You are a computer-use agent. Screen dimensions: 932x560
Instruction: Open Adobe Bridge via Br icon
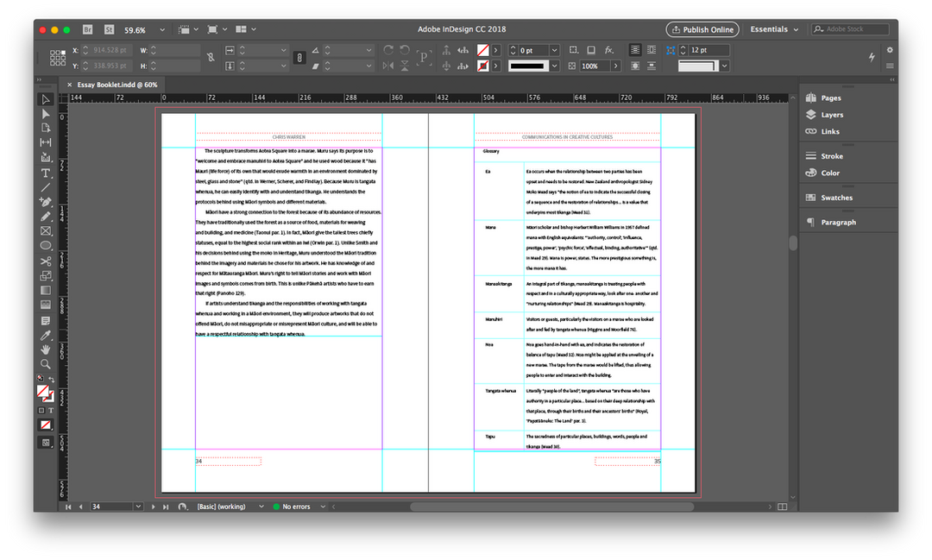(87, 29)
